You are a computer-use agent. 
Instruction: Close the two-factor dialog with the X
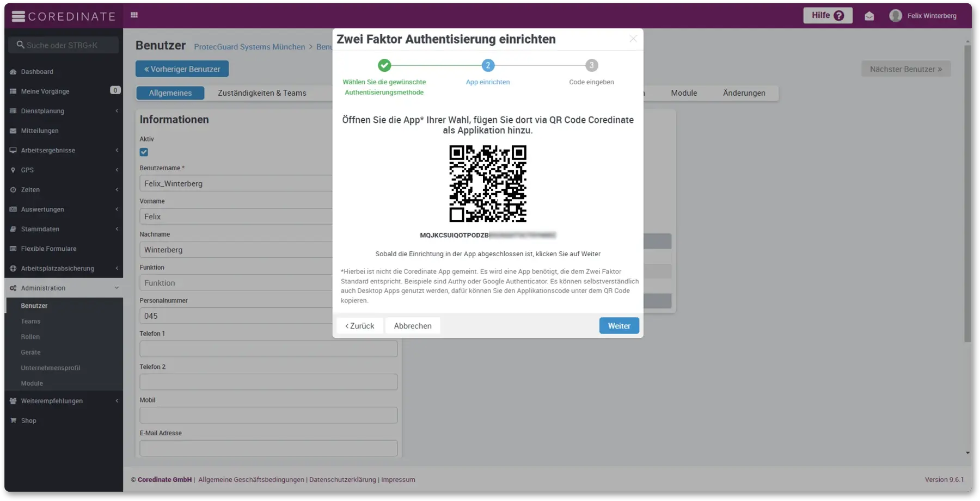(633, 39)
